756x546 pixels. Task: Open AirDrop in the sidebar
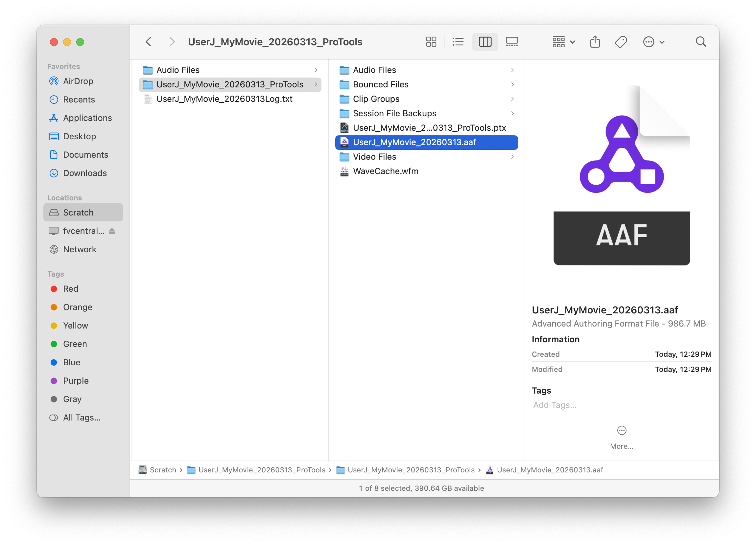(78, 81)
